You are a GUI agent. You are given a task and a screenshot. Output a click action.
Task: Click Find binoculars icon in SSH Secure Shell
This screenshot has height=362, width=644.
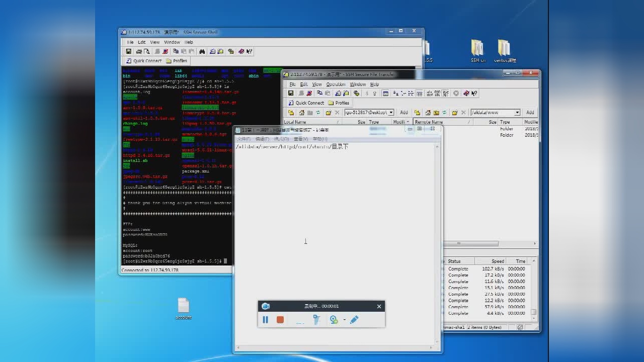(x=202, y=51)
